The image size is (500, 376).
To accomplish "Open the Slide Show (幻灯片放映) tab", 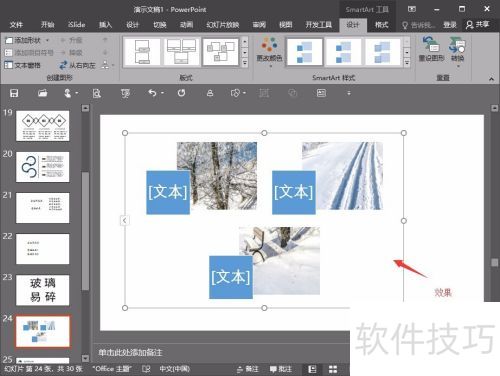I will coord(222,25).
